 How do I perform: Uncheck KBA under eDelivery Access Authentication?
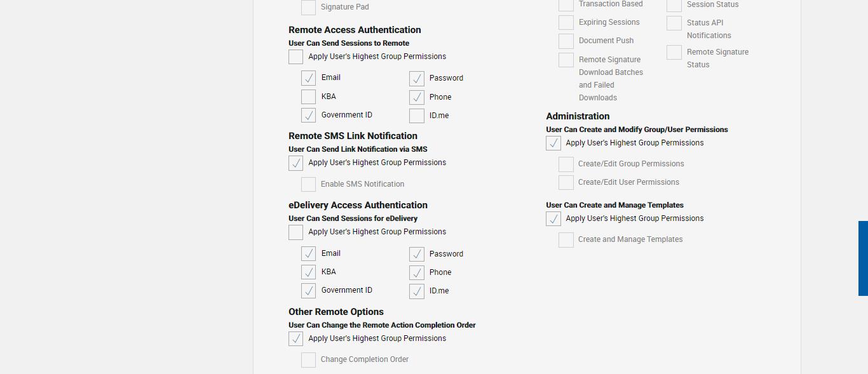[x=309, y=272]
